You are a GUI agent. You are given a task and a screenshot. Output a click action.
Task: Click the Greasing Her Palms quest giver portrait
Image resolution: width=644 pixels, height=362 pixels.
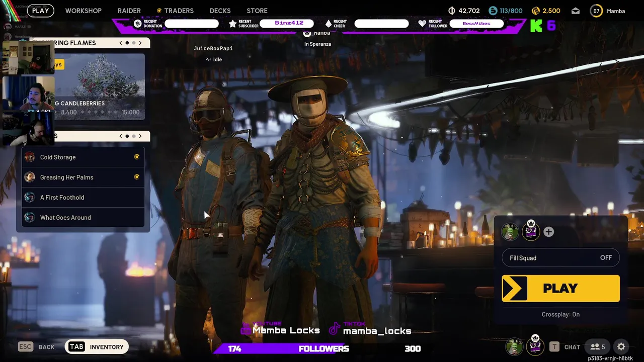click(30, 177)
